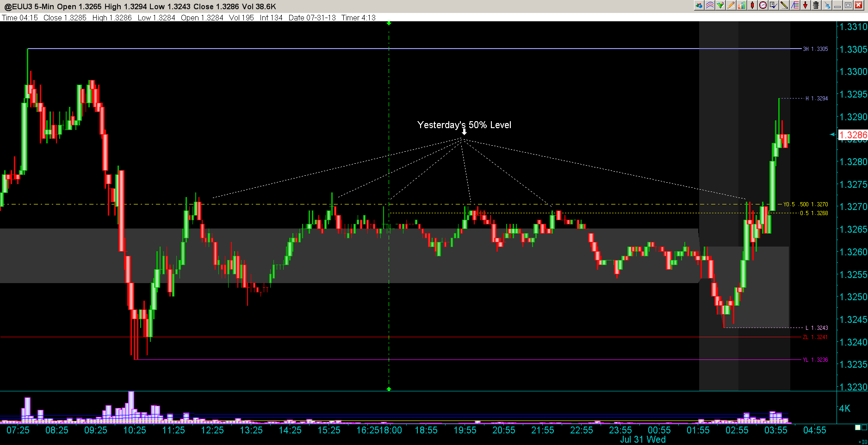Click the 'Int 134' status text
The width and height of the screenshot is (868, 445).
coord(271,18)
